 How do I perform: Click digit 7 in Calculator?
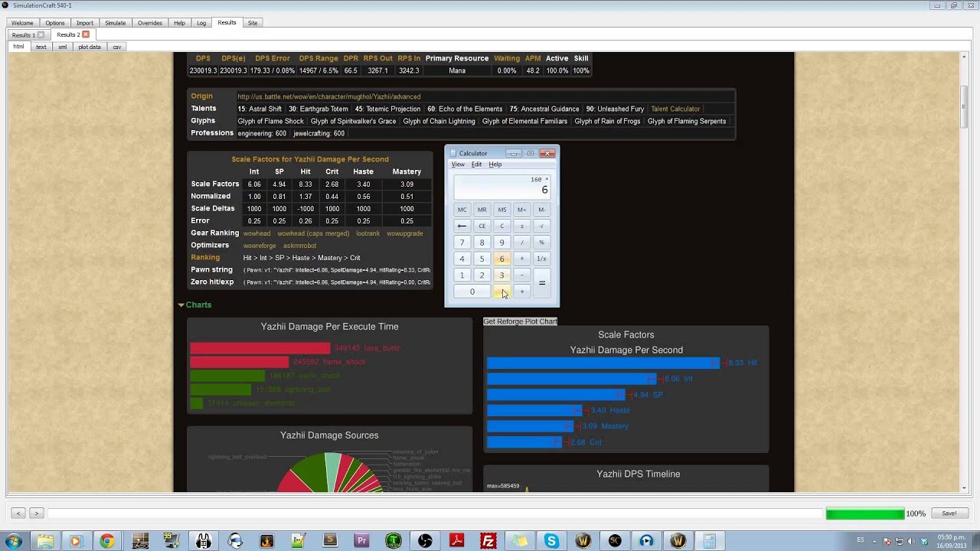click(x=462, y=243)
